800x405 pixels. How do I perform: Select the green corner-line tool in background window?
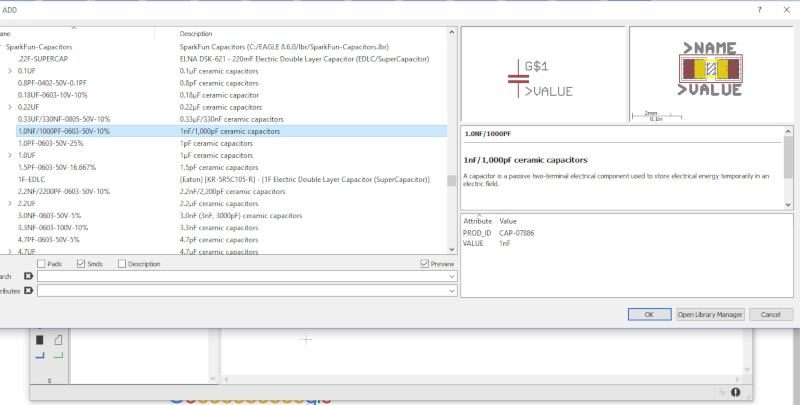58,355
